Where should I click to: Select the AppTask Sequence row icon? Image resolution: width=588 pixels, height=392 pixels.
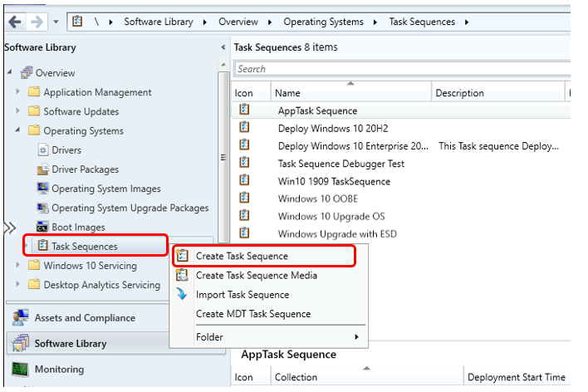[244, 109]
